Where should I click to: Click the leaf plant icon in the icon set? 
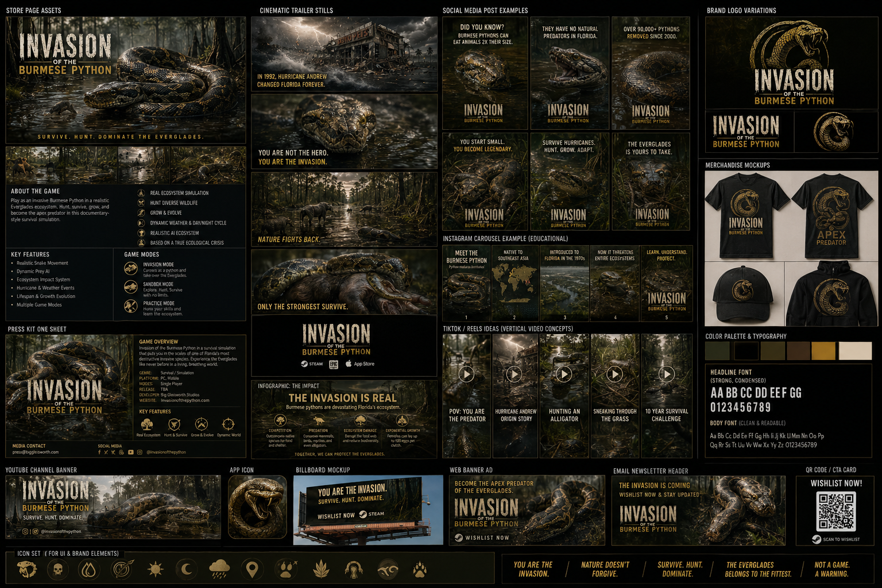click(321, 570)
